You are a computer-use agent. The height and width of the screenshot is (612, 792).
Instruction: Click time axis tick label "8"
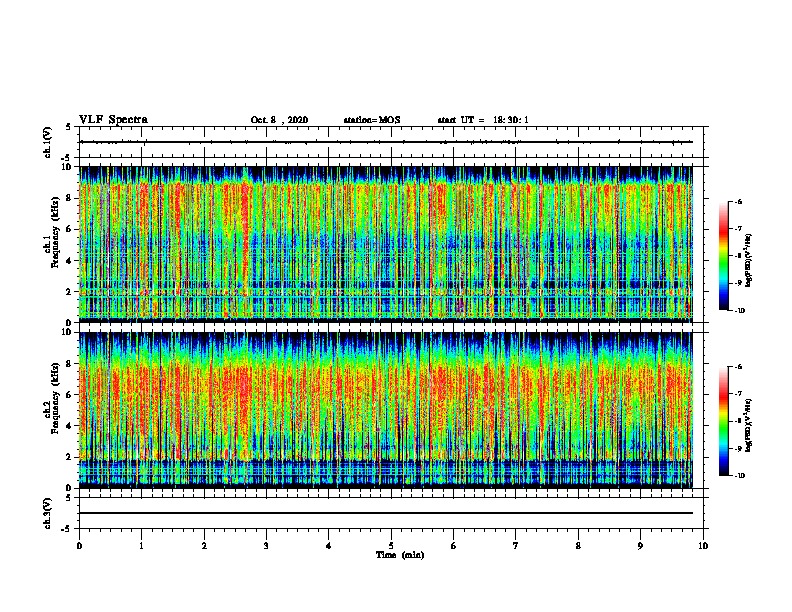coord(578,546)
